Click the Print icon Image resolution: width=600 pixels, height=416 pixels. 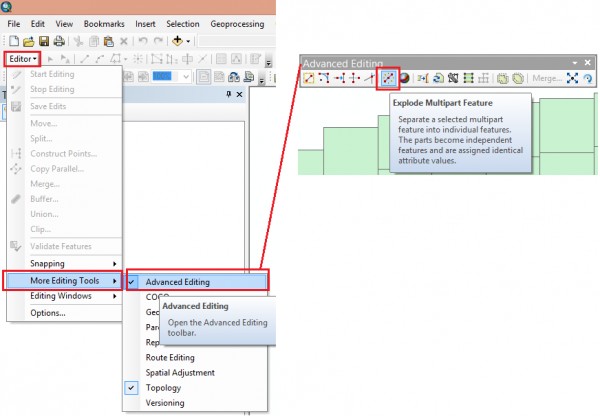(x=59, y=41)
